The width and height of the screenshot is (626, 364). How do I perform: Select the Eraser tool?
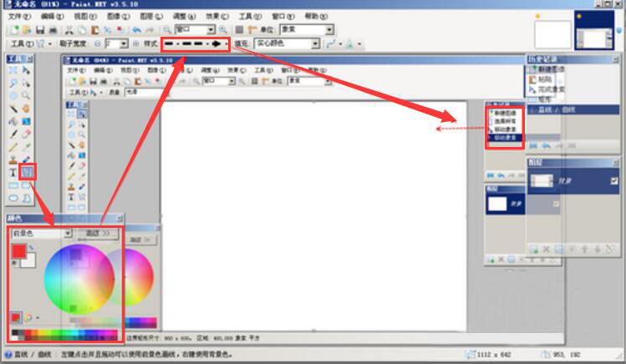[26, 134]
